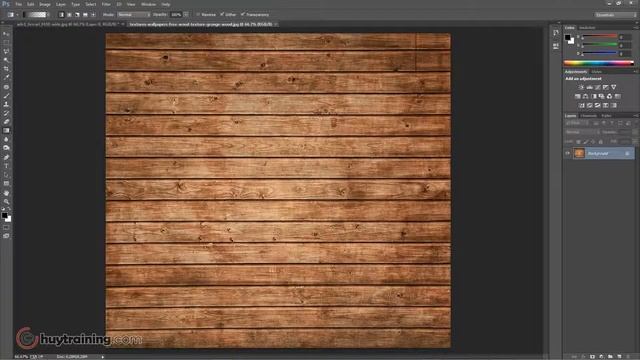Open the layer blend mode dropdown

(x=582, y=132)
